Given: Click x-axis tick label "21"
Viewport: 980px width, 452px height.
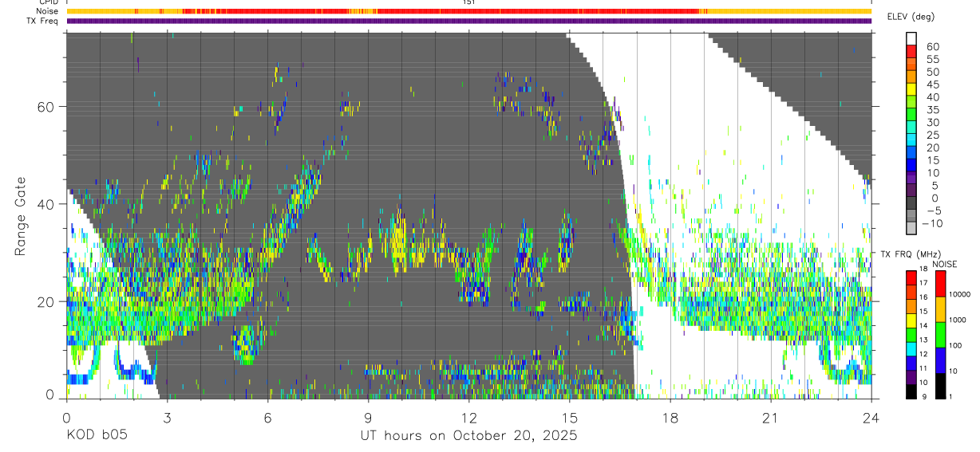Looking at the screenshot, I should coord(771,418).
